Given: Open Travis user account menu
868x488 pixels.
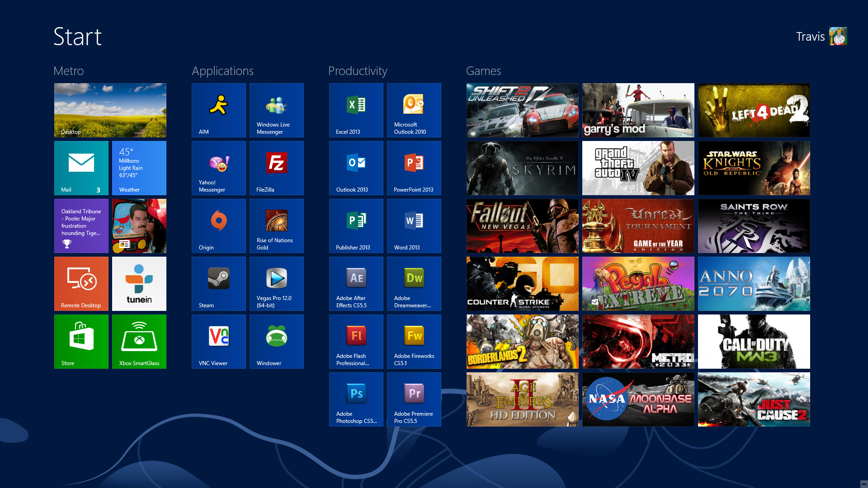Looking at the screenshot, I should (x=821, y=36).
